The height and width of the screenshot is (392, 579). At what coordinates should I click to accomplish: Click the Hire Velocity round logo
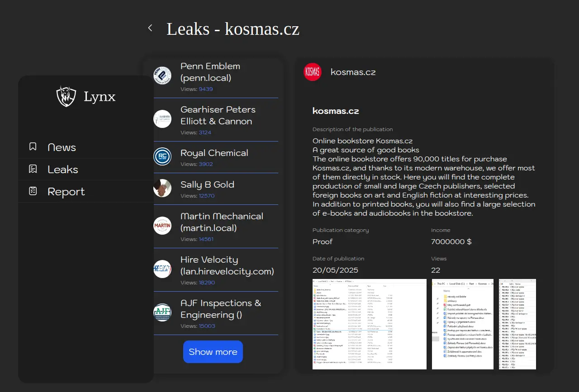[x=162, y=269]
